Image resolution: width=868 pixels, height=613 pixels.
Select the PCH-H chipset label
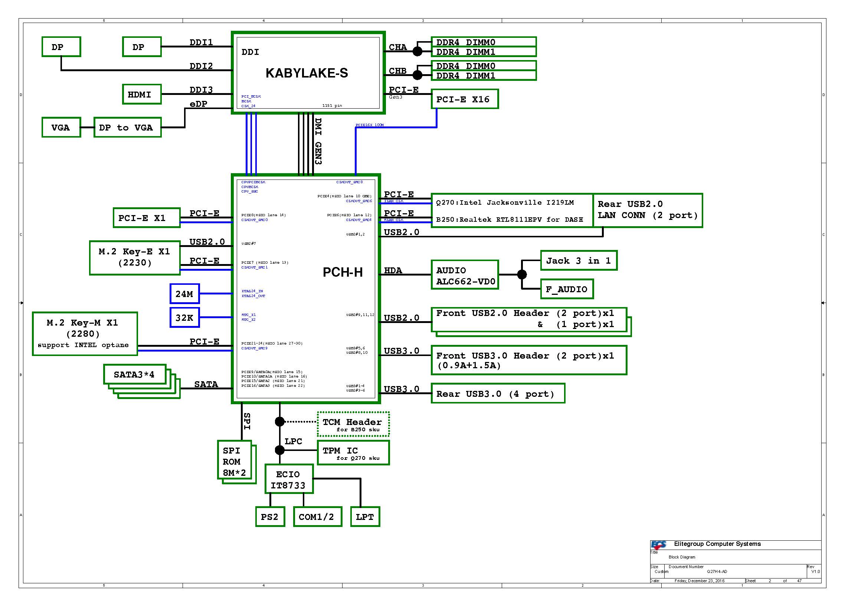point(343,272)
